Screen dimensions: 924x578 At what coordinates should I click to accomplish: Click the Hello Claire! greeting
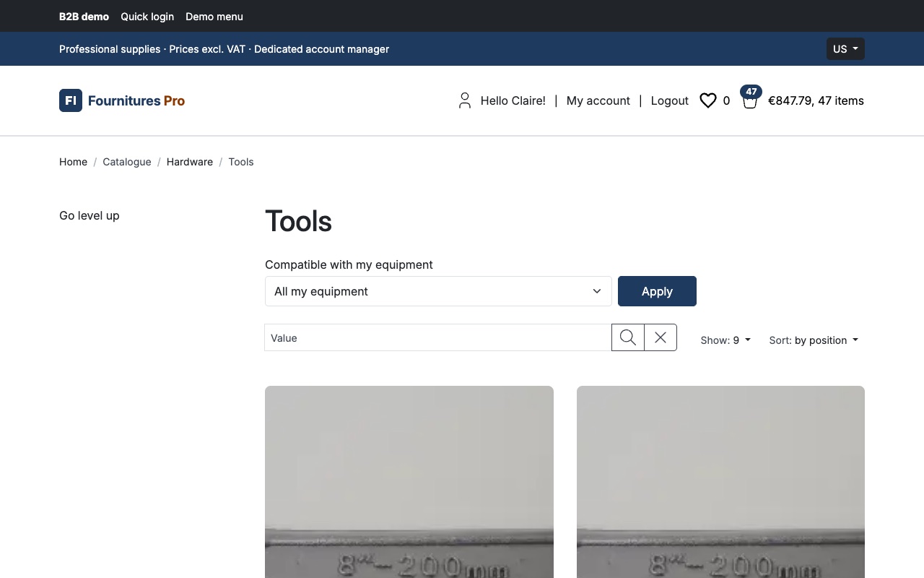513,100
